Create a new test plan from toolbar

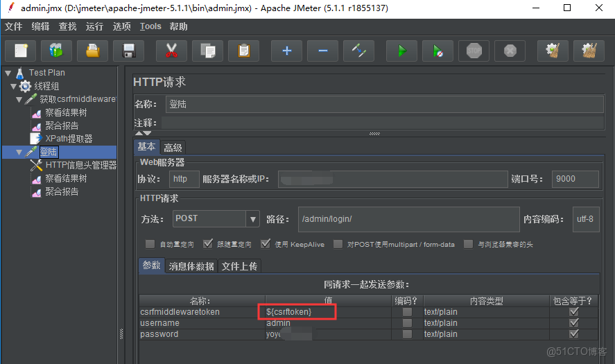[x=20, y=51]
